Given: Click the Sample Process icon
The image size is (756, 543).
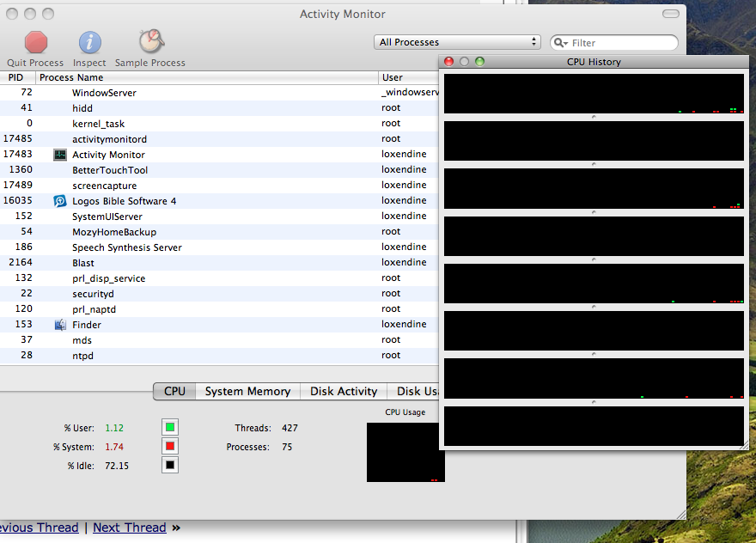Looking at the screenshot, I should click(x=152, y=41).
